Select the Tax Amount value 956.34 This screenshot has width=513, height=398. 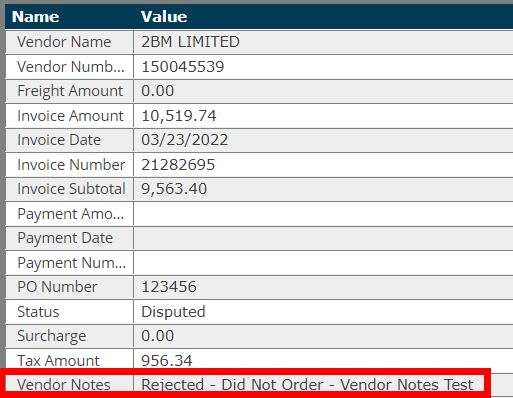click(x=167, y=361)
